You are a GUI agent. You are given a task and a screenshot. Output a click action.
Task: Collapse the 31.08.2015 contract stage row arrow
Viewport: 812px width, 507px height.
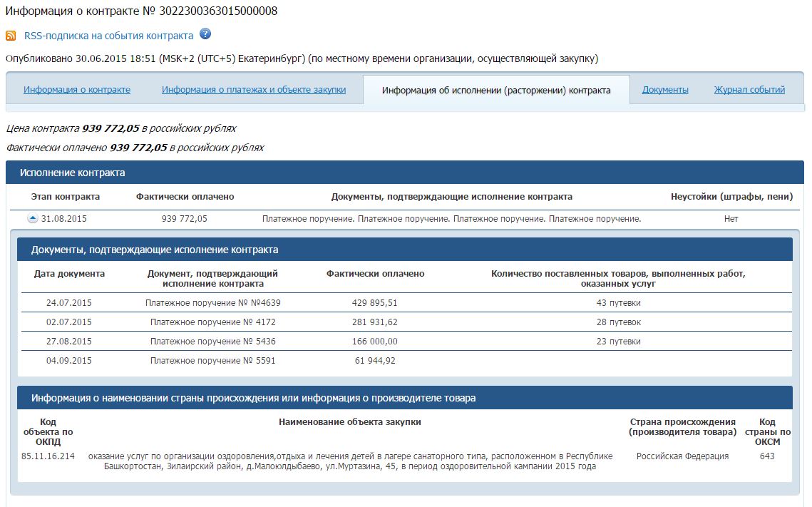32,218
